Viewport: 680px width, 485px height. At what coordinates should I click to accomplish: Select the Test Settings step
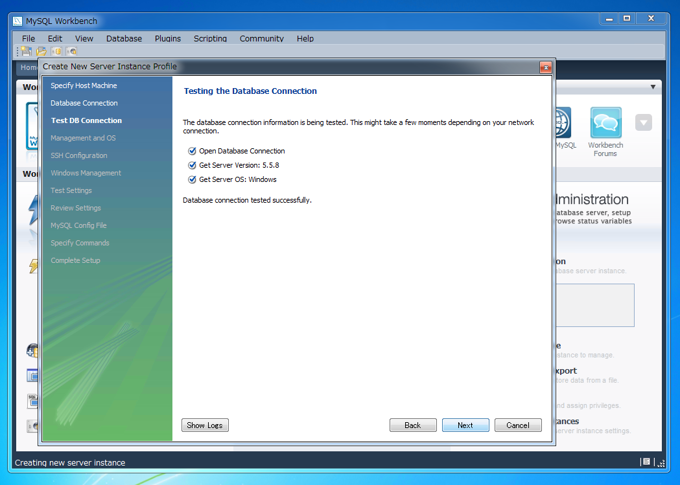point(71,190)
